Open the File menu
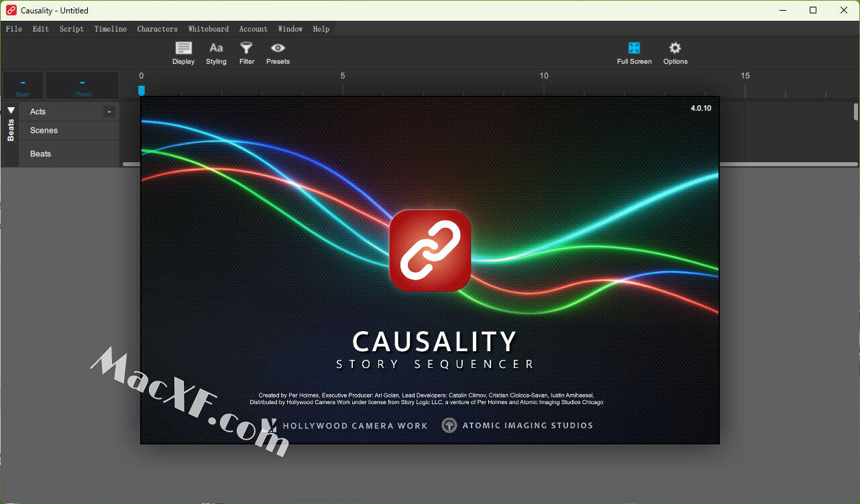Viewport: 860px width, 504px height. (x=14, y=29)
